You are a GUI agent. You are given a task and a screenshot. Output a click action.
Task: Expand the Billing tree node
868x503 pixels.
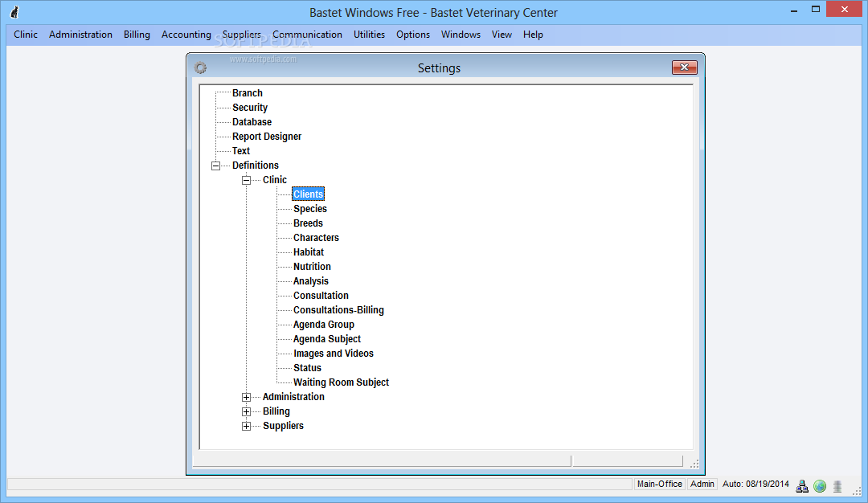click(247, 411)
